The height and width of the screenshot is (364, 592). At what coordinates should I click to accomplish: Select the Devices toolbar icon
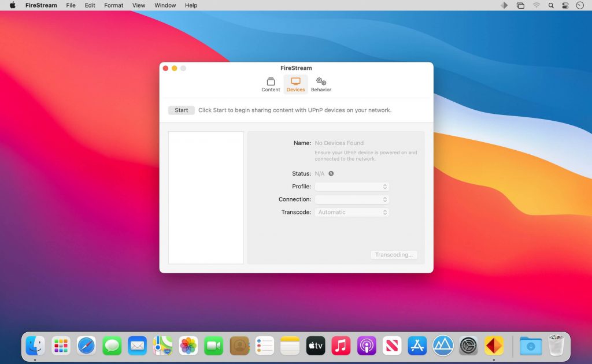295,84
